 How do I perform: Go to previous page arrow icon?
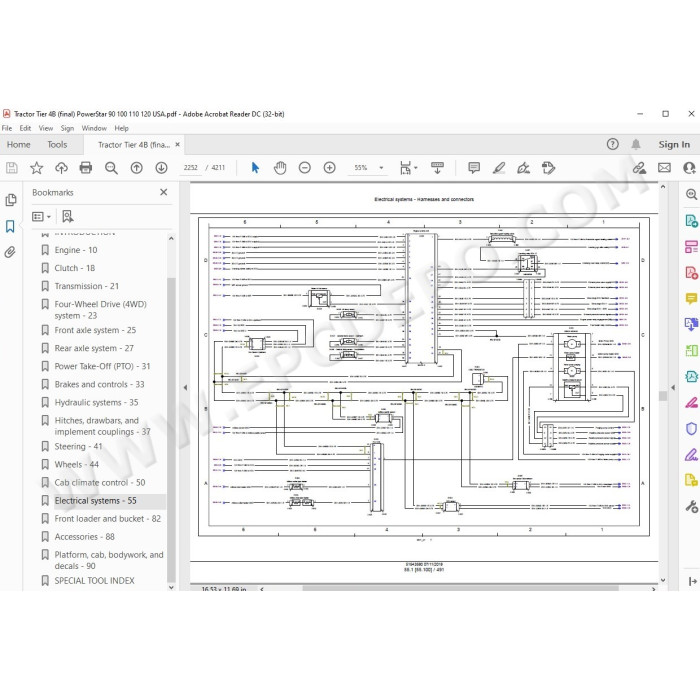click(x=137, y=168)
